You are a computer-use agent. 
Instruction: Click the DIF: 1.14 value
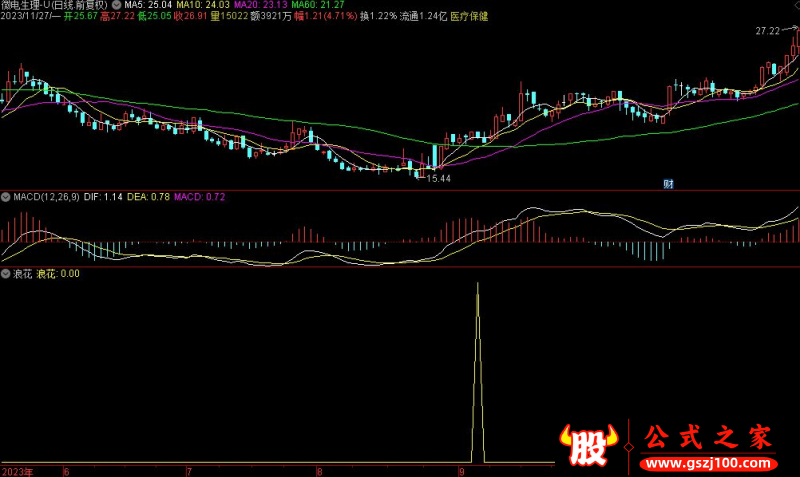coord(103,197)
